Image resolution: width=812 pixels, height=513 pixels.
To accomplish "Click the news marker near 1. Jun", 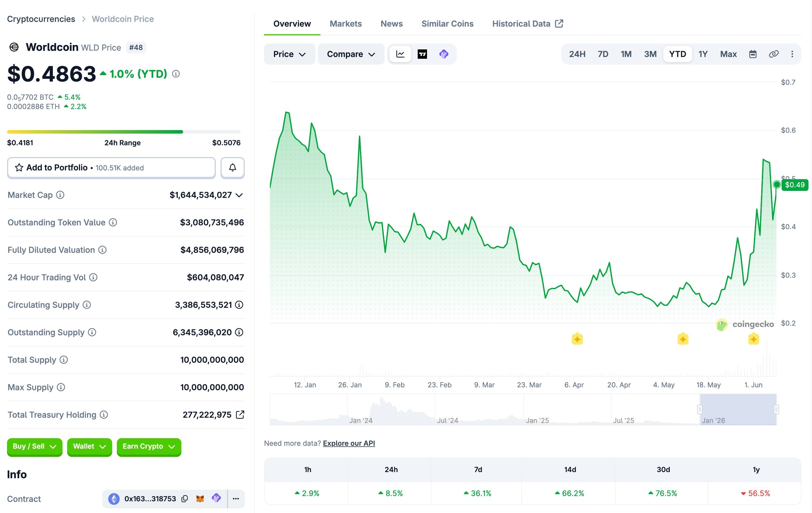I will point(753,339).
